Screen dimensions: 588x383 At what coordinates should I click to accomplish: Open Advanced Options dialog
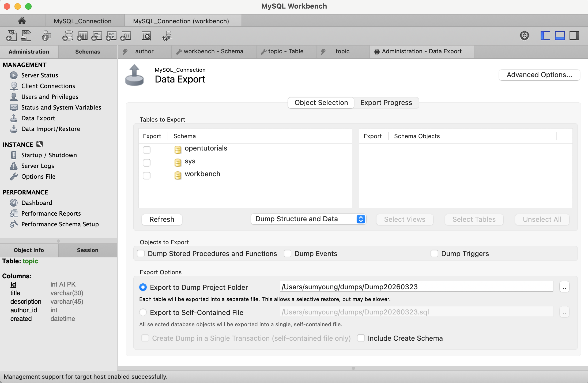(539, 75)
